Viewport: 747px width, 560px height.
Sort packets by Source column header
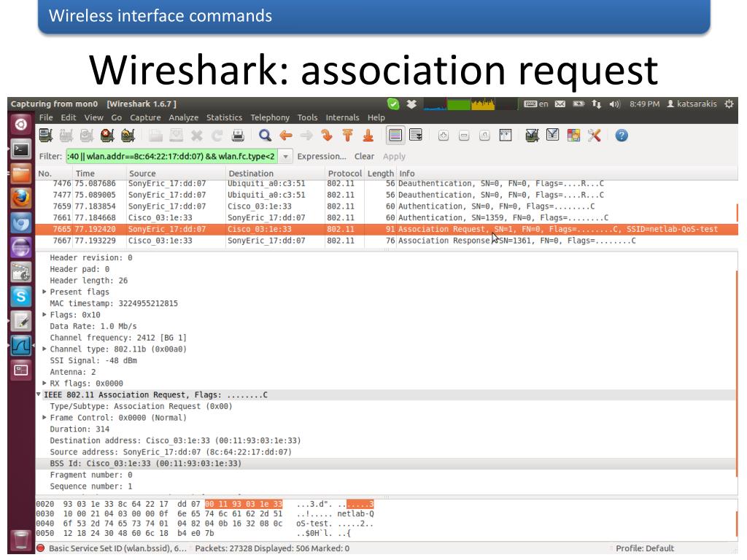[175, 174]
